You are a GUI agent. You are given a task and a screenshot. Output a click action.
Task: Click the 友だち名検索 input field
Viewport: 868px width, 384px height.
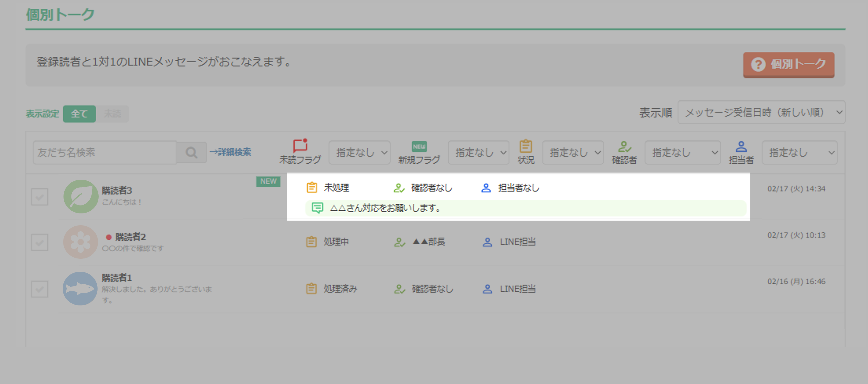pos(104,153)
